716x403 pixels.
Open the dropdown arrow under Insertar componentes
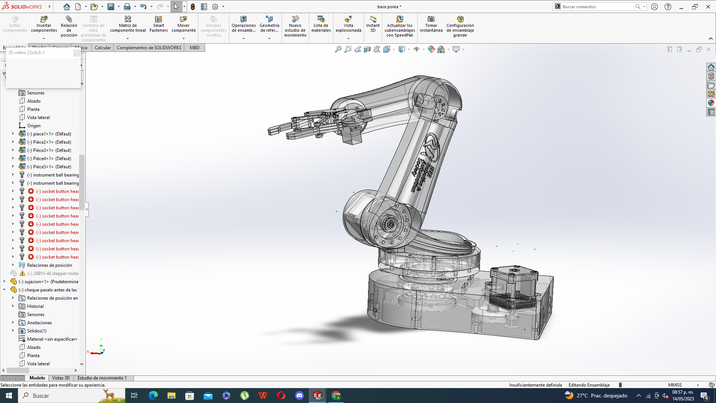click(44, 38)
